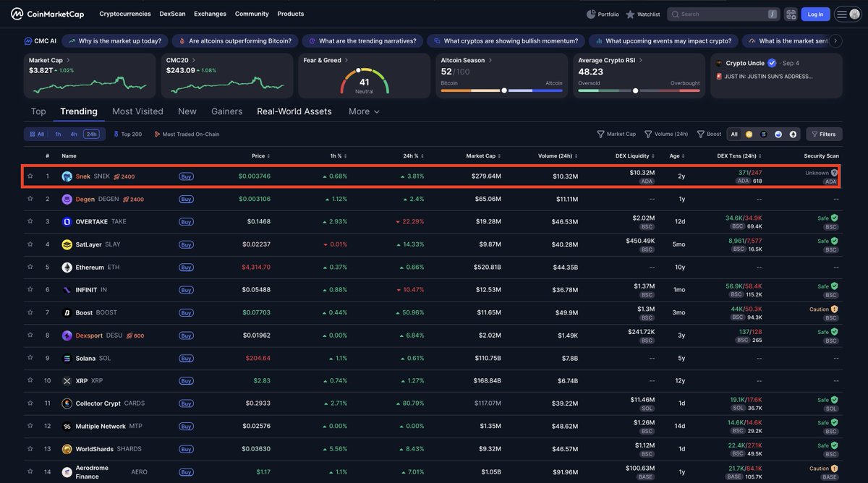The width and height of the screenshot is (868, 483).
Task: Open the Market Cap filter dropdown
Action: pos(616,134)
